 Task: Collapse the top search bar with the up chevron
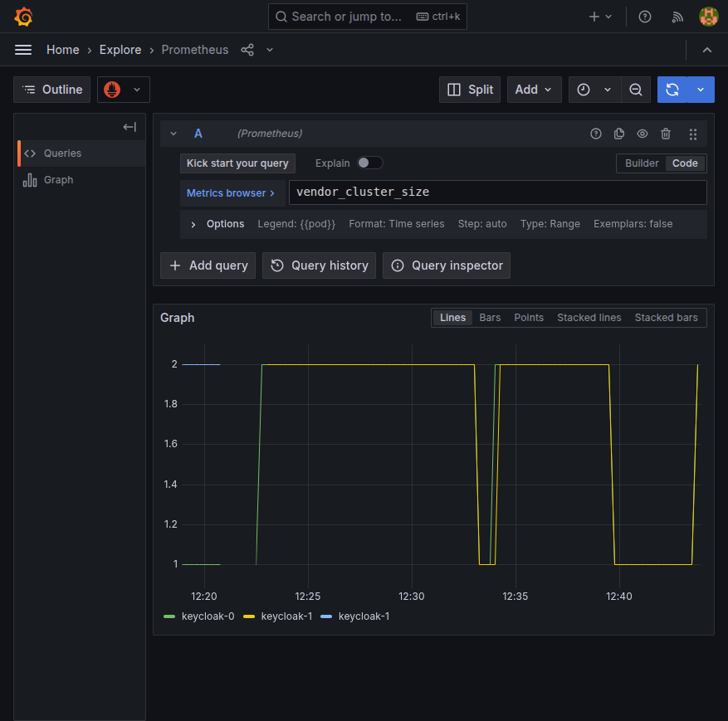coord(706,50)
